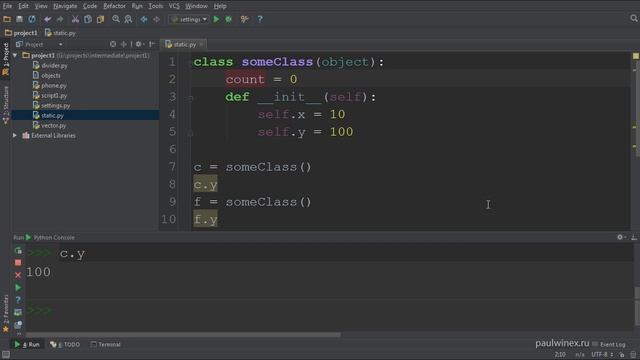Open the File menu

tap(7, 6)
